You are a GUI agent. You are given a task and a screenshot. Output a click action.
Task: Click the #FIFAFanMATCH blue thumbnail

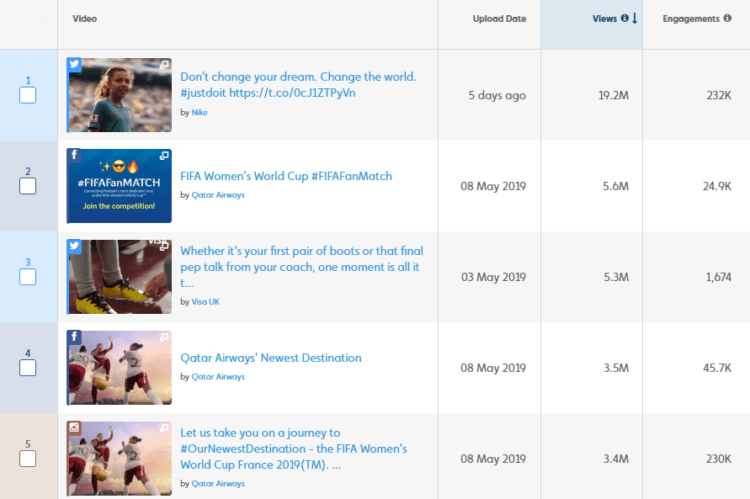pyautogui.click(x=119, y=186)
